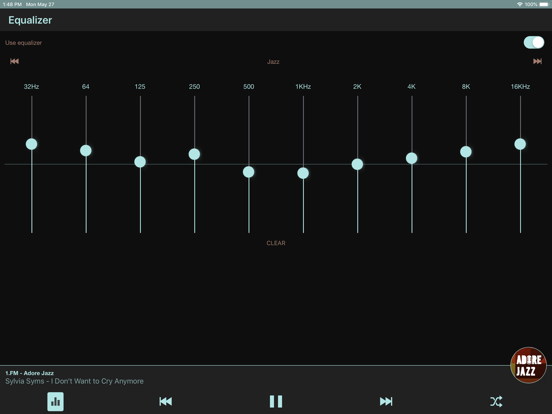The image size is (552, 414).
Task: Click the 1KHz band slider knob
Action: click(x=303, y=173)
